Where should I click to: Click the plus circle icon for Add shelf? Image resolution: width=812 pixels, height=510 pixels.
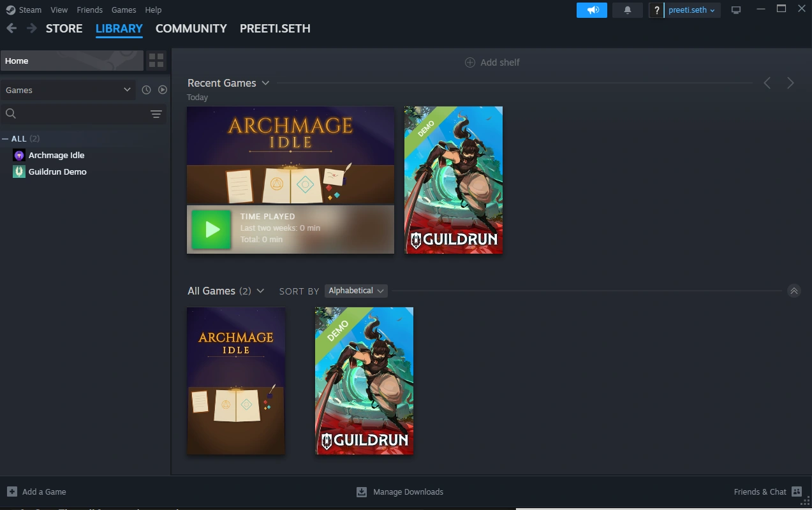coord(470,62)
